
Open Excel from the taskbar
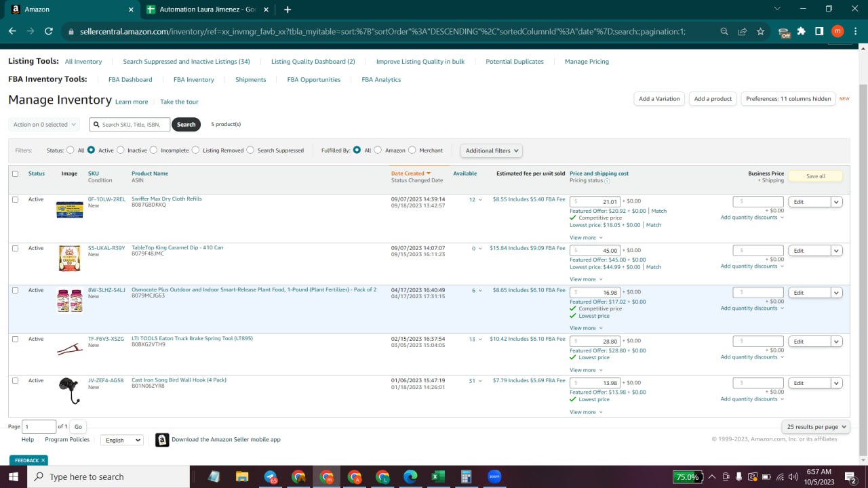coord(437,476)
